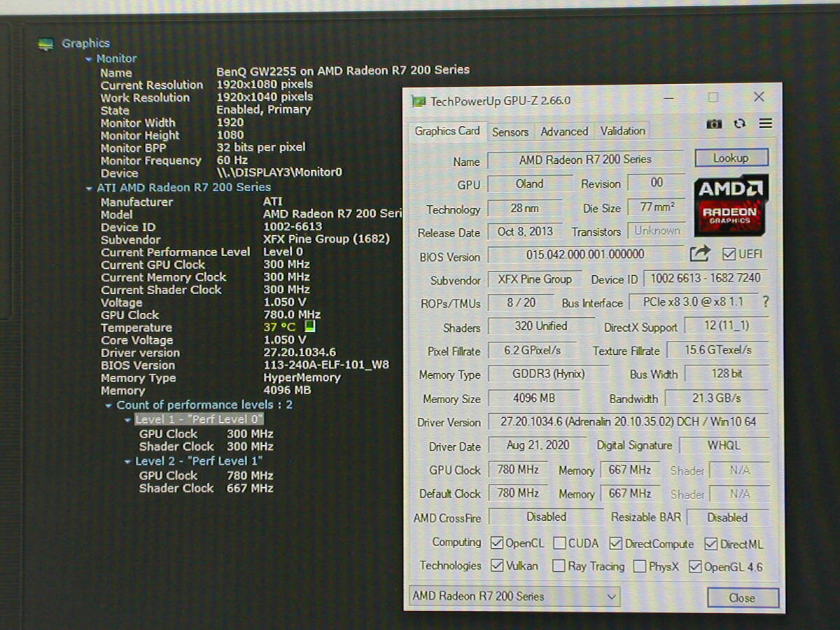Switch to the Validation tab
Viewport: 840px width, 630px height.
(622, 130)
